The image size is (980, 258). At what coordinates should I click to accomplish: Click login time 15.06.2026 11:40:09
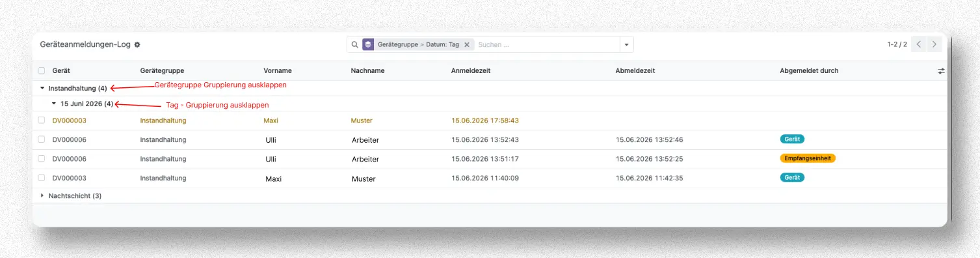click(x=484, y=178)
